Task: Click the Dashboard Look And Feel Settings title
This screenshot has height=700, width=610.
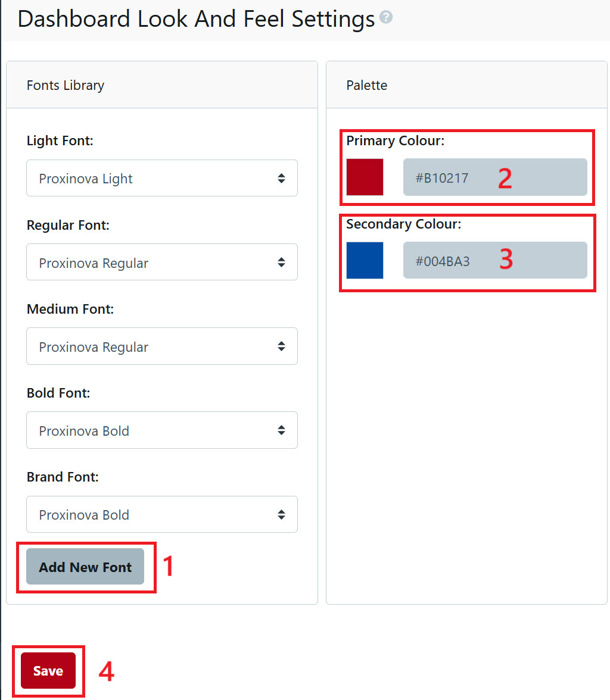Action: (x=196, y=19)
